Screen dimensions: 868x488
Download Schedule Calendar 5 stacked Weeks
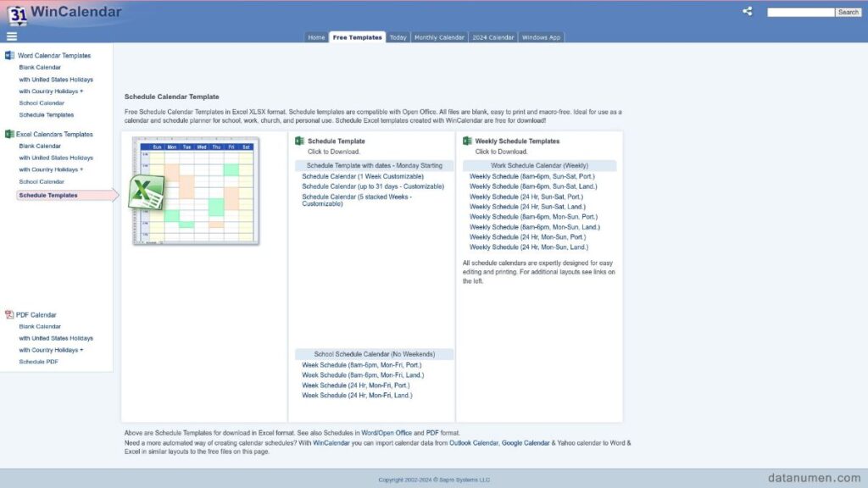click(x=357, y=200)
